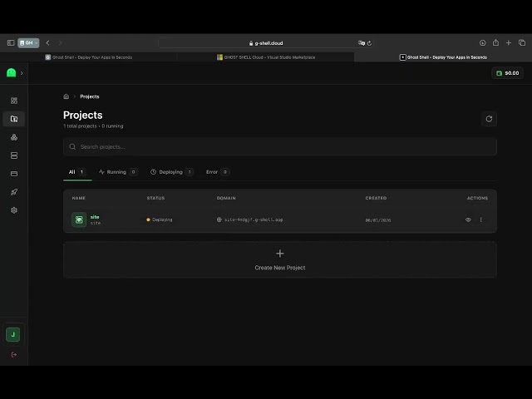Image resolution: width=532 pixels, height=399 pixels.
Task: Open Safari downloads icon
Action: (x=482, y=42)
